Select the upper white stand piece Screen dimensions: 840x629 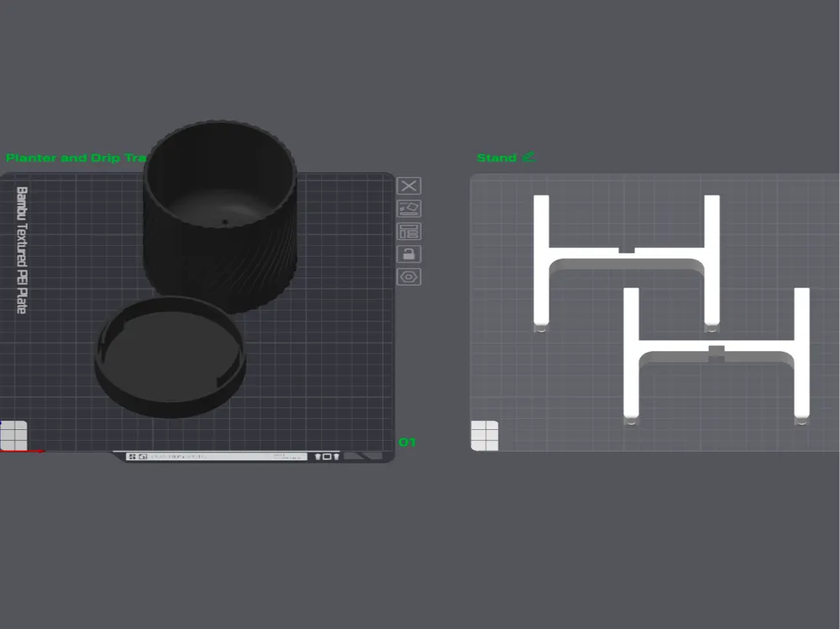point(627,261)
